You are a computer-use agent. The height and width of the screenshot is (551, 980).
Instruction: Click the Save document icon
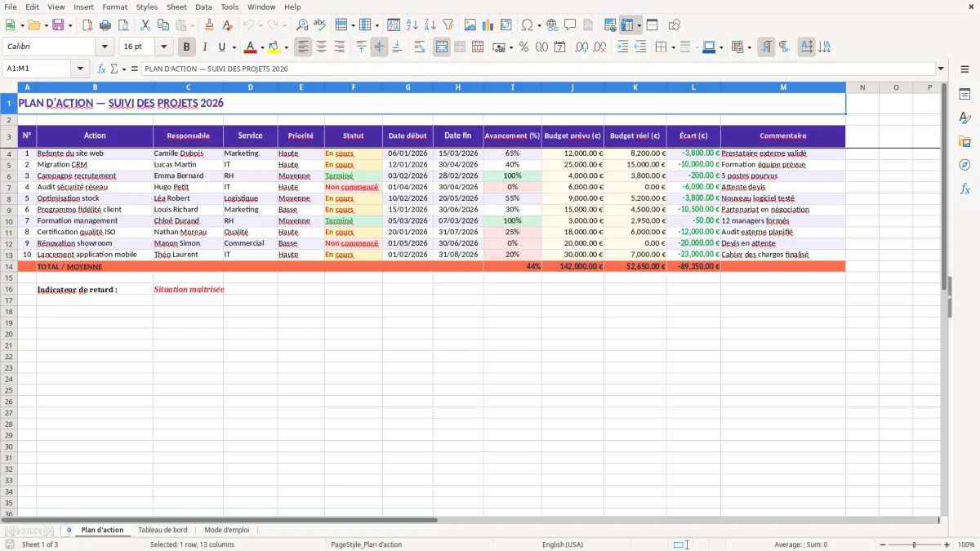pos(58,25)
